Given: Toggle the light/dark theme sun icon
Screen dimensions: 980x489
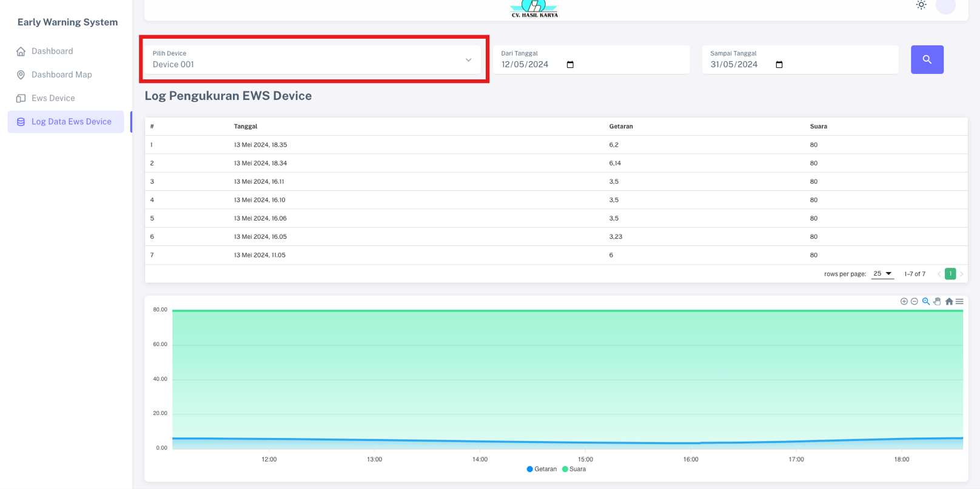Looking at the screenshot, I should tap(921, 5).
